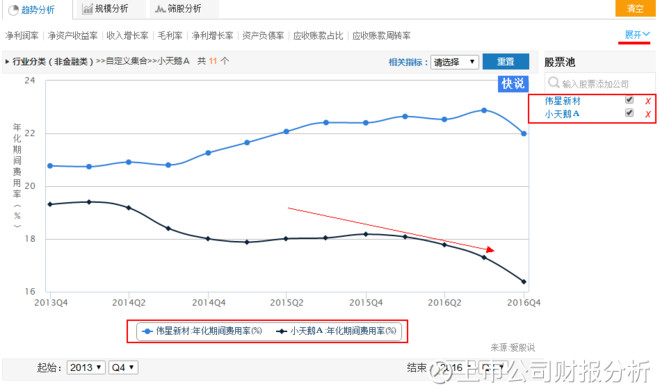The width and height of the screenshot is (660, 389).
Task: Click the 小天鹅A data point at 2016Q4
Action: (x=524, y=282)
